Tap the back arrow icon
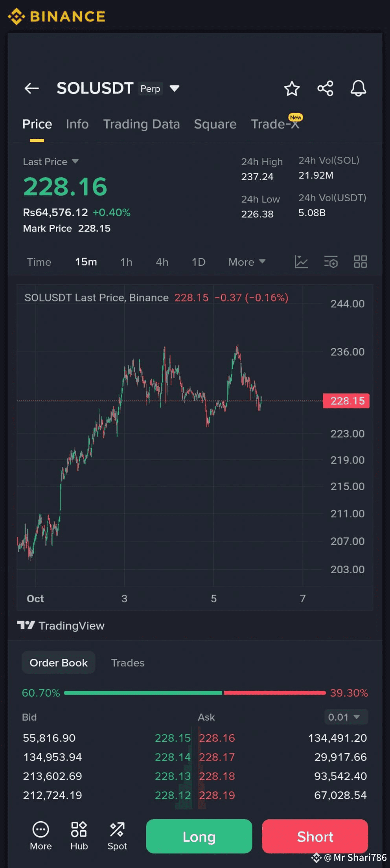 click(32, 88)
